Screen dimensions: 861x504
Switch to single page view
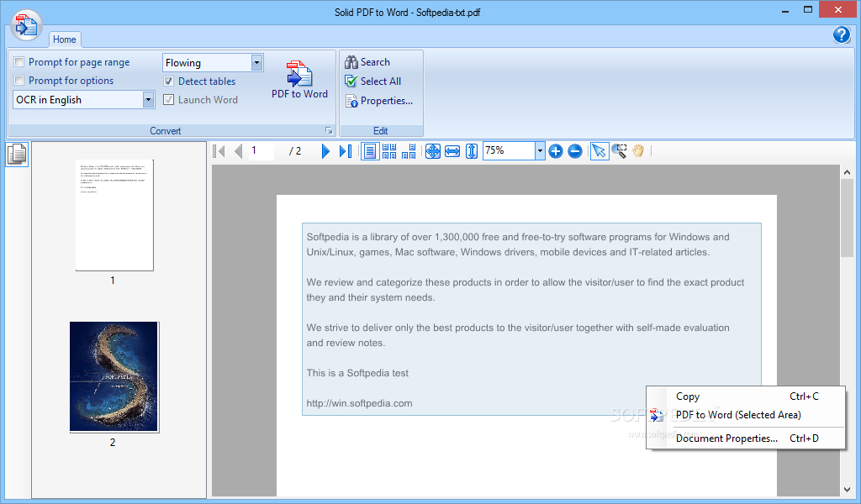[370, 151]
